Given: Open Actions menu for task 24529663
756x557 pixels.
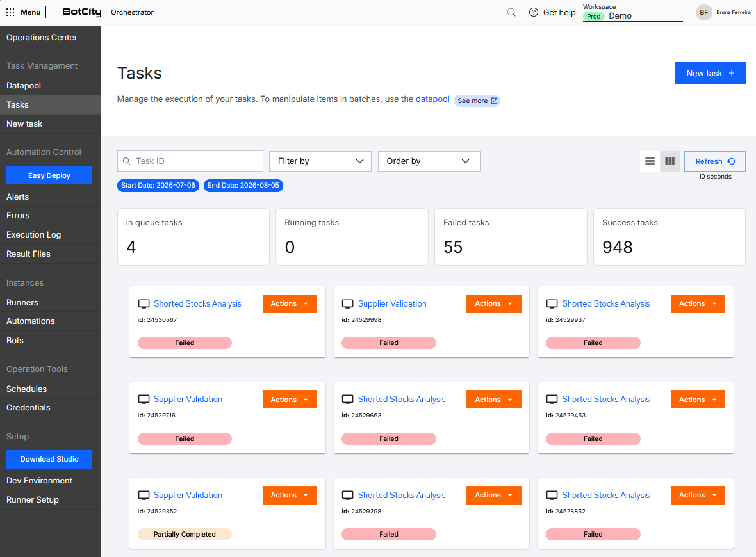Looking at the screenshot, I should click(494, 400).
